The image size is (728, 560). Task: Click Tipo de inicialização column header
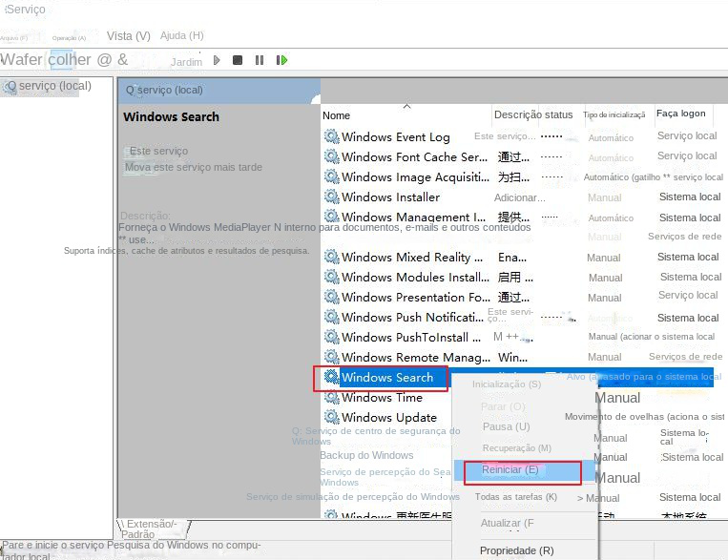click(614, 114)
